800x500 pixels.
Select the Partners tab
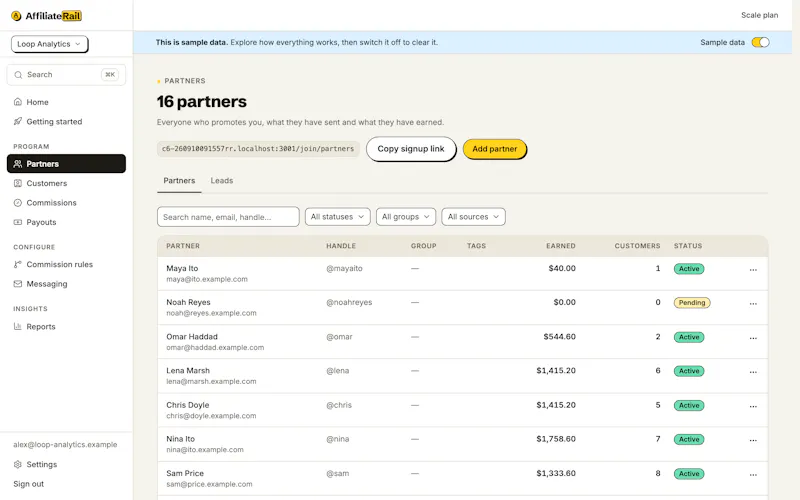179,181
